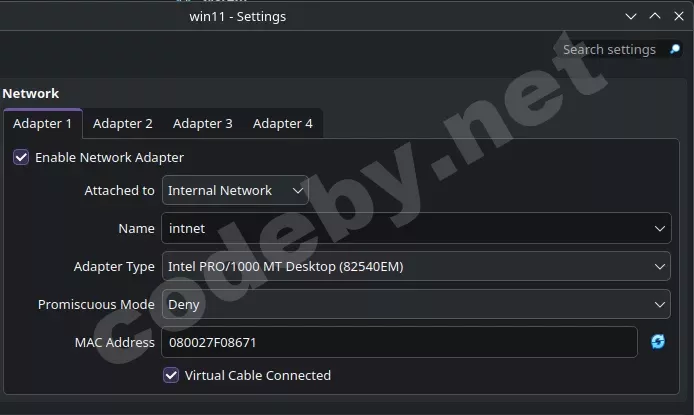Disable the Enable Network Adapter checkbox
This screenshot has height=415, width=694.
coord(20,157)
